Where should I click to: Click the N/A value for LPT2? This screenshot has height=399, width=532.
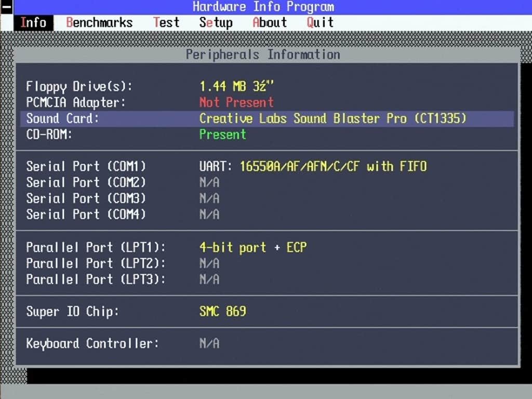tap(209, 263)
